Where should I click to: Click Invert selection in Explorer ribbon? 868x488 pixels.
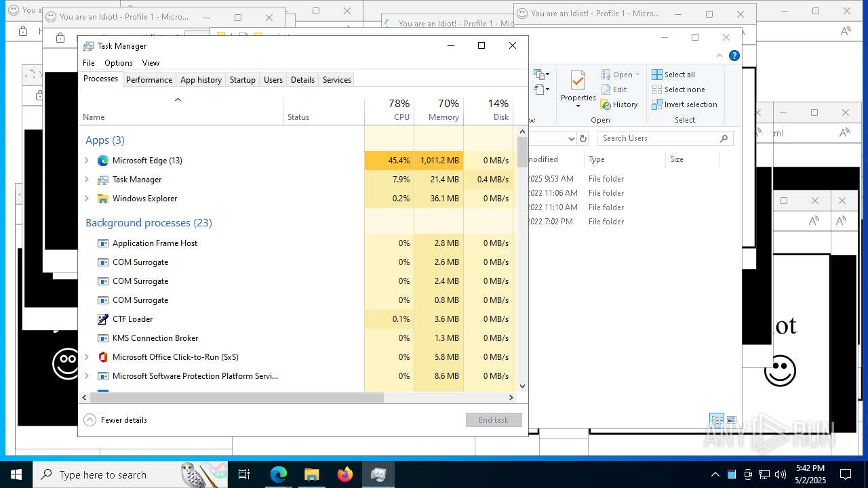(x=691, y=104)
